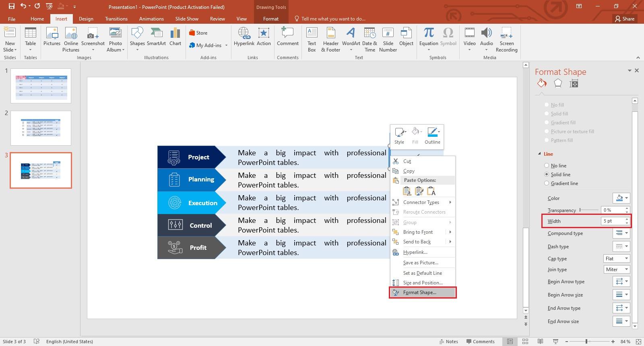Click the Save icon in quick access toolbar

(x=11, y=6)
